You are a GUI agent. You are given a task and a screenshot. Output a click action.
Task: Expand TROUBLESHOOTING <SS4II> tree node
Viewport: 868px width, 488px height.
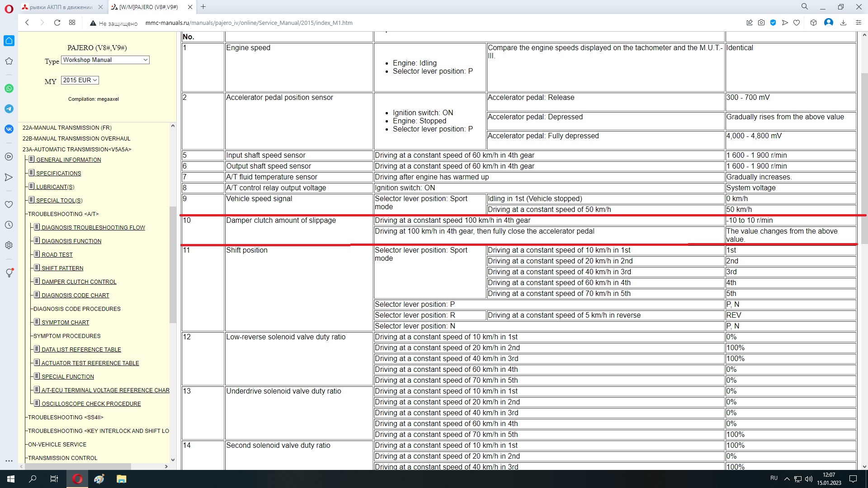66,418
